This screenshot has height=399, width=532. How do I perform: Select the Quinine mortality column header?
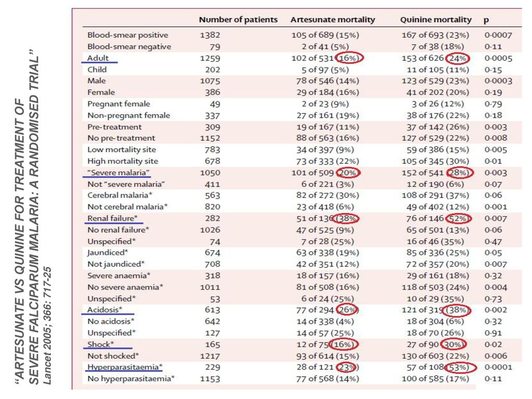tap(436, 20)
